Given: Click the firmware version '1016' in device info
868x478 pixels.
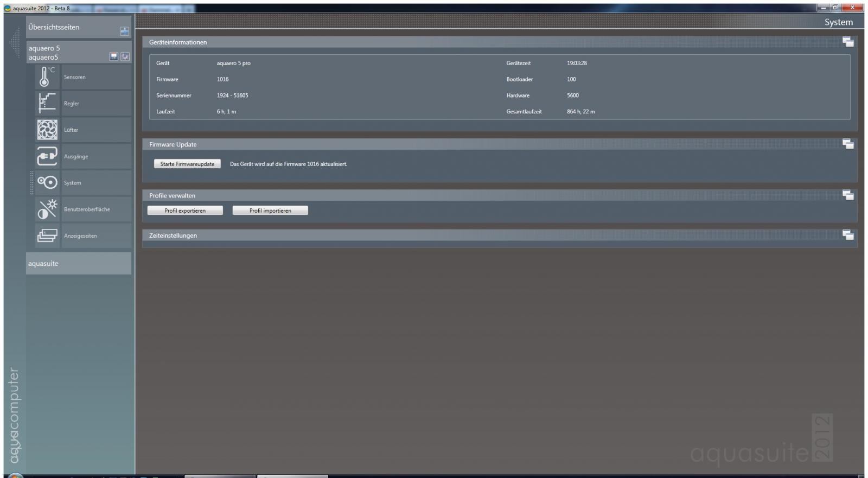Looking at the screenshot, I should point(222,79).
